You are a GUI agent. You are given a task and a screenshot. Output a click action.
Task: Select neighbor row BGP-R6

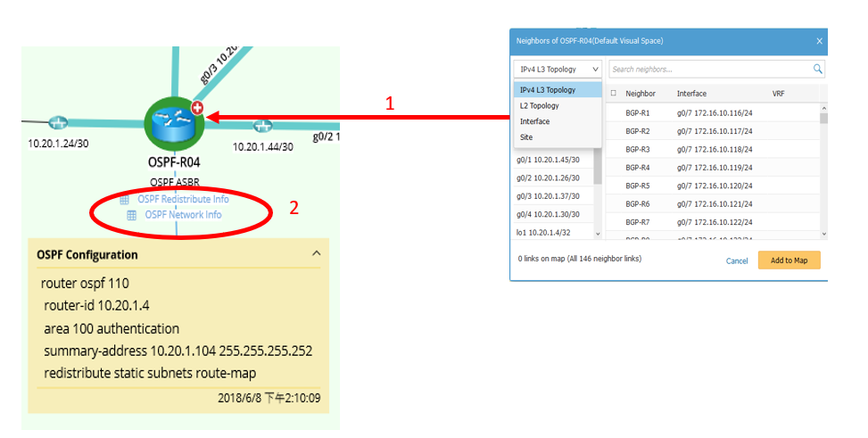(713, 203)
